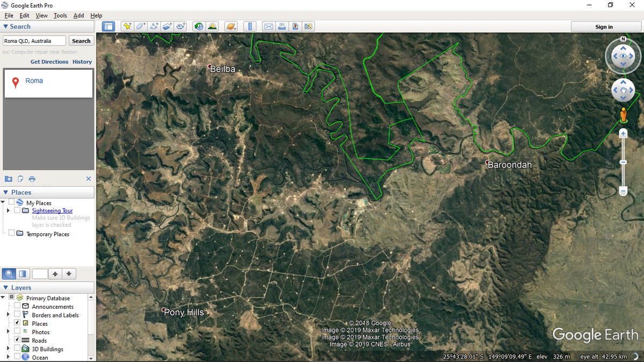
Task: Toggle Temporary Places checkbox
Action: (x=12, y=233)
